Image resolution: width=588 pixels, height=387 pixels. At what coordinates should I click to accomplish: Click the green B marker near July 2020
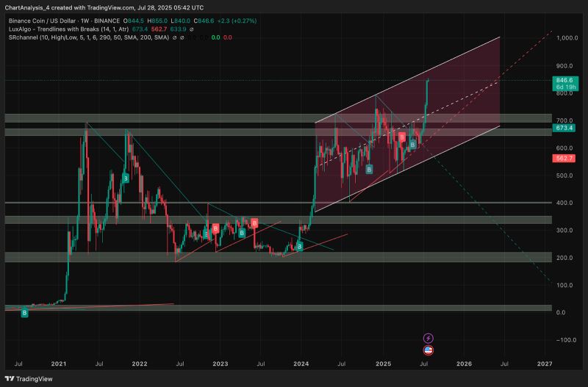25,313
